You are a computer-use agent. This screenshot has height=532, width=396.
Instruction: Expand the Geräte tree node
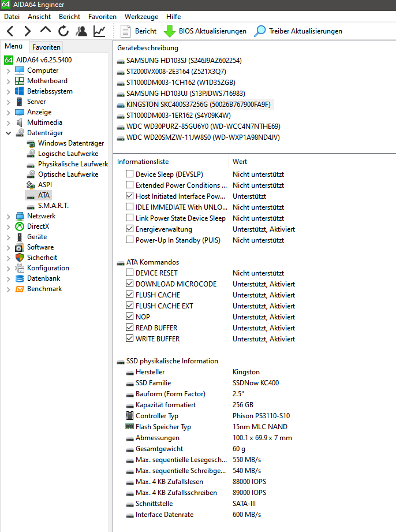(9, 237)
